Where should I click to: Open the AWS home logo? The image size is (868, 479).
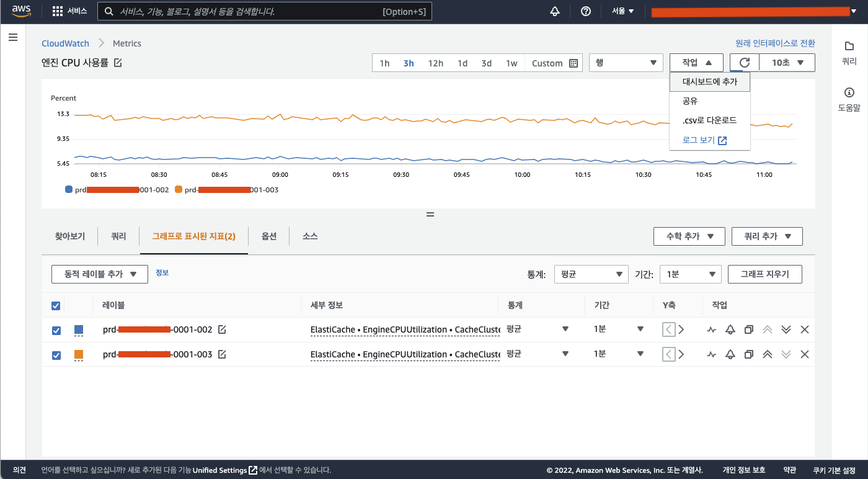(x=21, y=11)
